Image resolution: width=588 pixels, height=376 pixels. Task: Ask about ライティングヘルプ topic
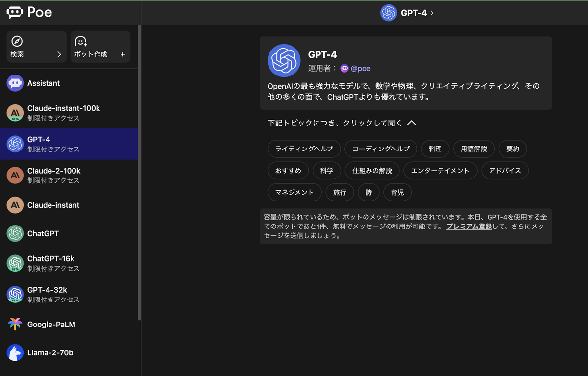[x=304, y=149]
